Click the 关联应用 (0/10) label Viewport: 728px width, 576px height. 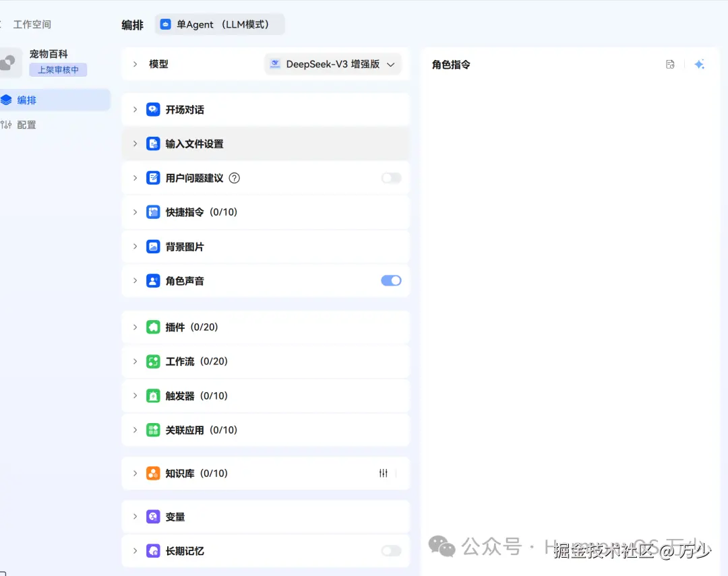(201, 430)
